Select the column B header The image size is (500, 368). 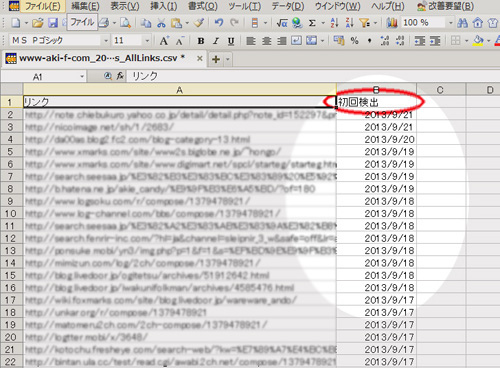376,90
